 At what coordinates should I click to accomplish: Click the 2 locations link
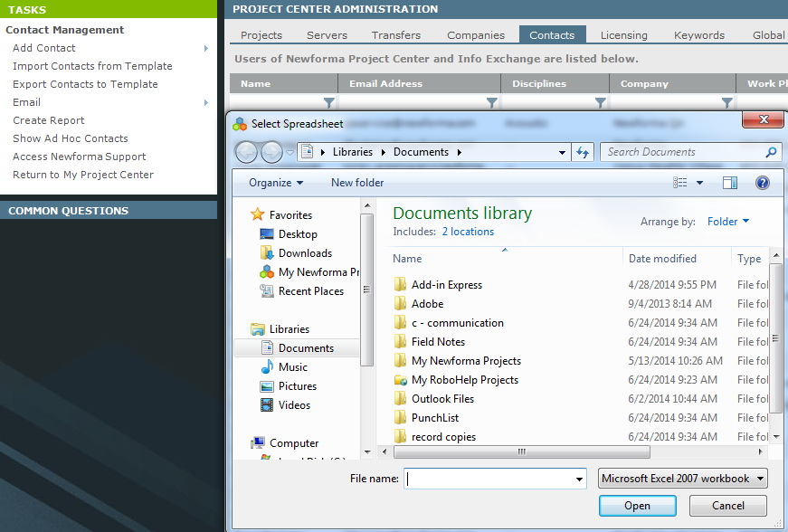tap(468, 232)
